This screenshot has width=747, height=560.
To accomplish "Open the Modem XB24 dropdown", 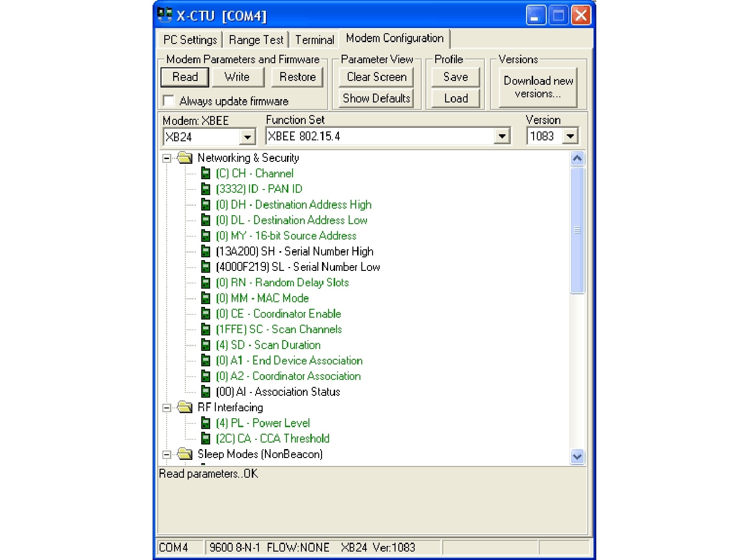I will [x=247, y=137].
